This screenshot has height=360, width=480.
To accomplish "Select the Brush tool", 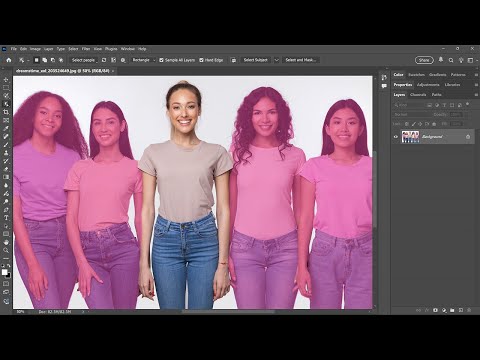I will point(6,145).
